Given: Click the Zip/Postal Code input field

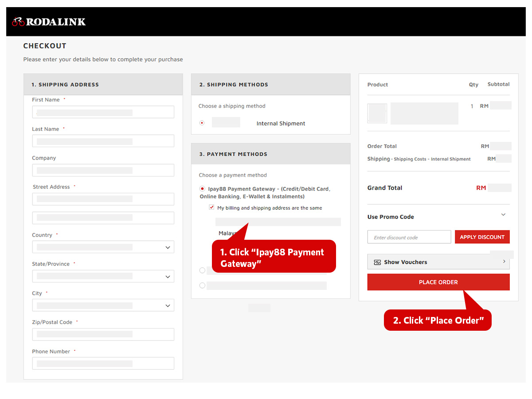Looking at the screenshot, I should (103, 334).
